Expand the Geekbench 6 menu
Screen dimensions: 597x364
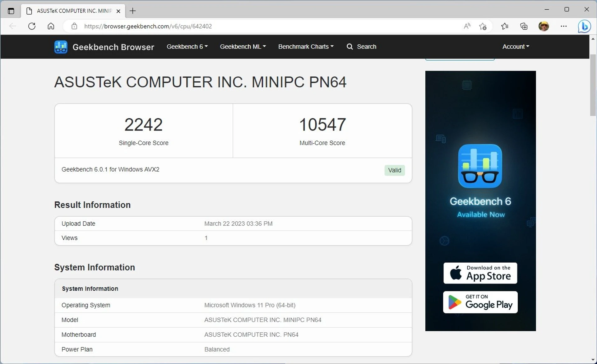[187, 47]
